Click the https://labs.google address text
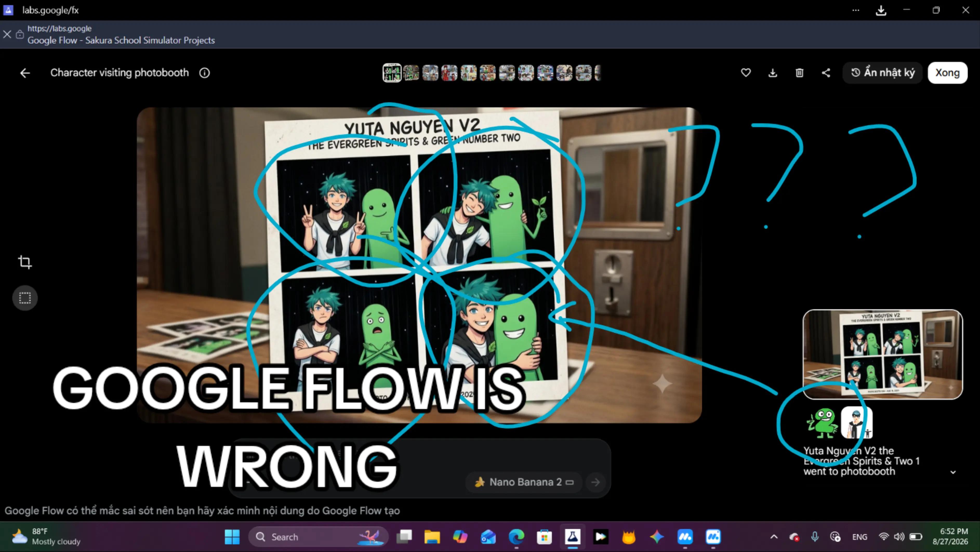Screen dimensions: 980x552 [x=59, y=29]
